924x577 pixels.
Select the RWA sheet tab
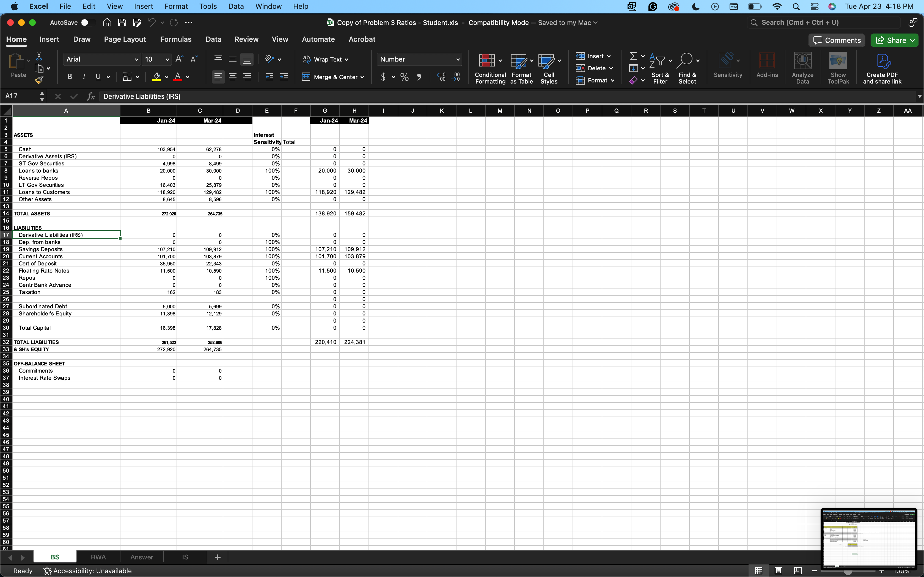pyautogui.click(x=98, y=557)
